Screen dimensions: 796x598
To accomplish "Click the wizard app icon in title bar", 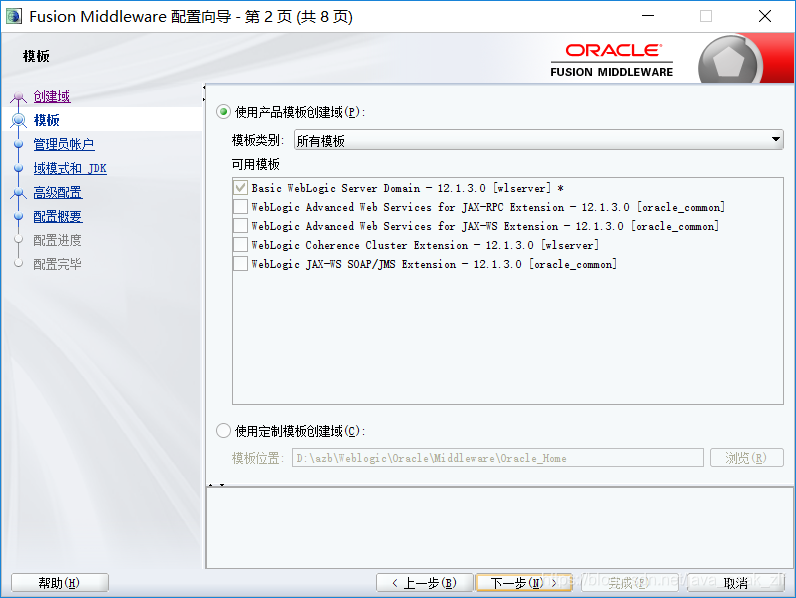I will pos(14,16).
